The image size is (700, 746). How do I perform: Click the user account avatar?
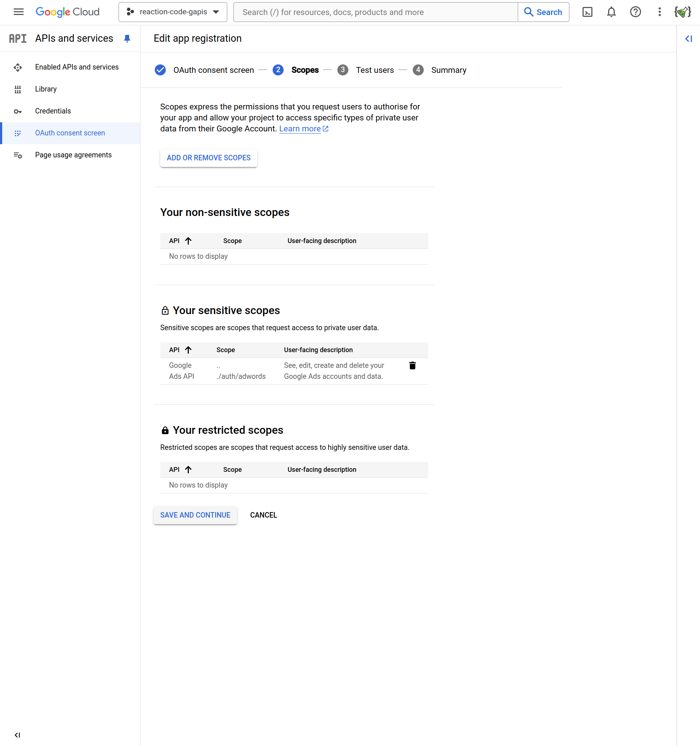(682, 12)
